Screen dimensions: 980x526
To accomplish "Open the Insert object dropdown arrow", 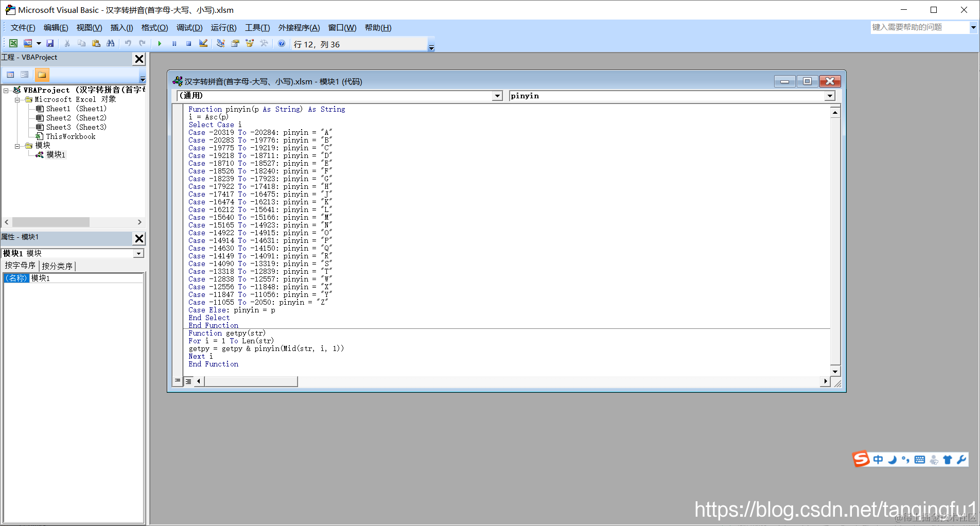I will pyautogui.click(x=39, y=44).
